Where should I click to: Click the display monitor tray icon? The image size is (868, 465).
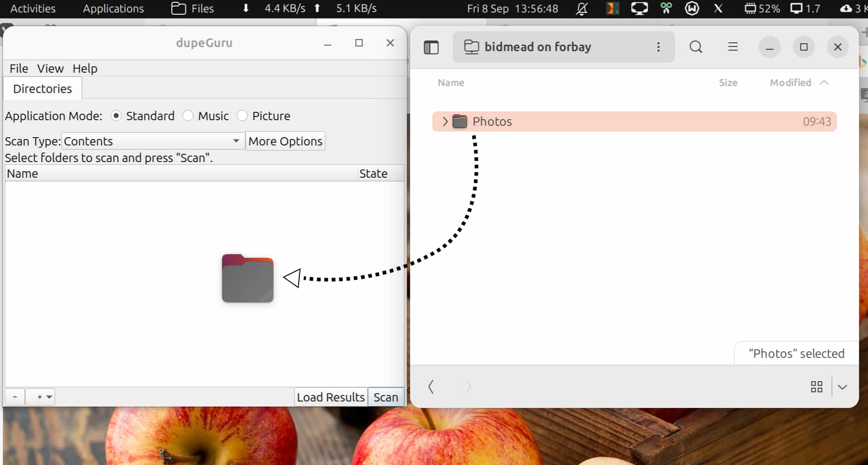pos(639,9)
